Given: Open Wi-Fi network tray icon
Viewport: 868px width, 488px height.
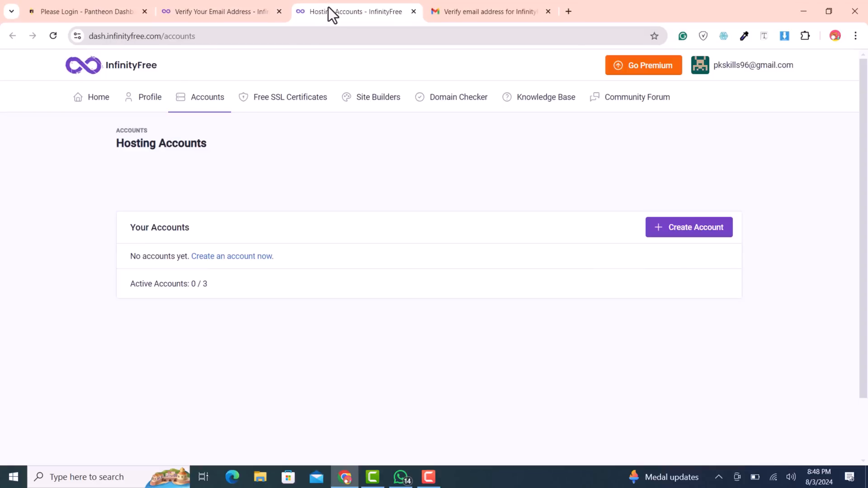Looking at the screenshot, I should point(774,477).
